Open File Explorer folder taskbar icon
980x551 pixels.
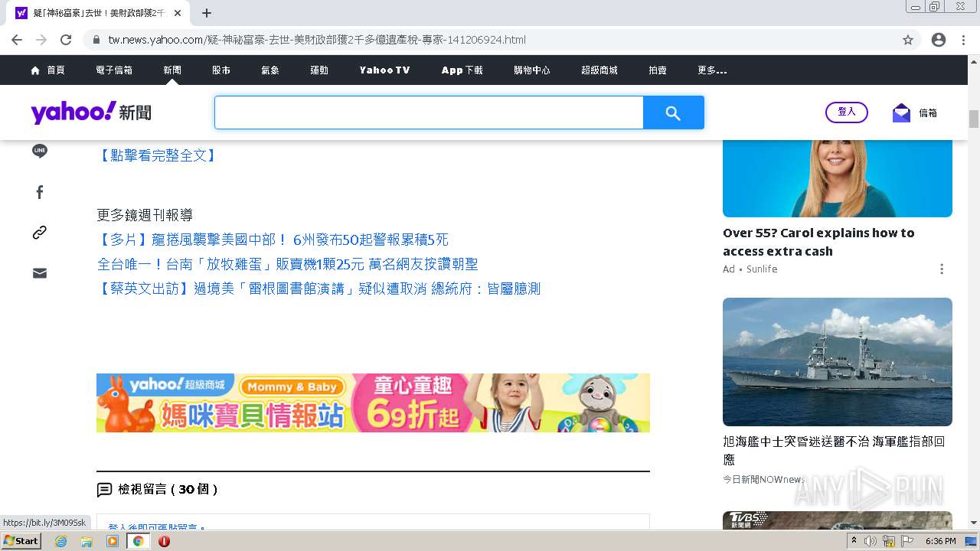pos(87,541)
